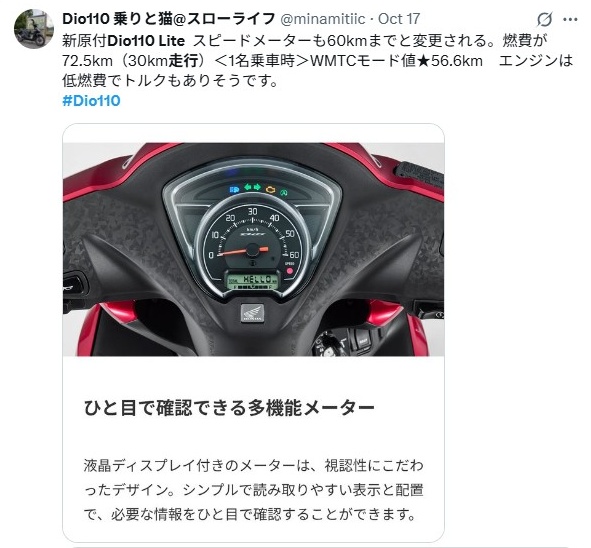Click the Honda wing logo in the photo
Viewport: 591px width, 548px height.
[x=252, y=313]
